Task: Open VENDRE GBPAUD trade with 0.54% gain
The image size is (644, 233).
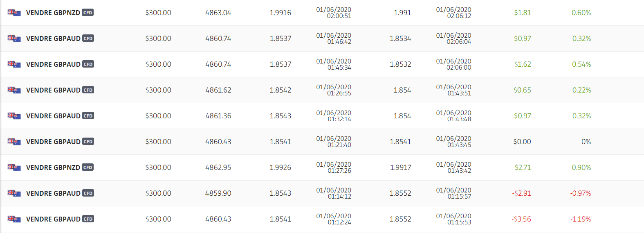Action: click(53, 64)
